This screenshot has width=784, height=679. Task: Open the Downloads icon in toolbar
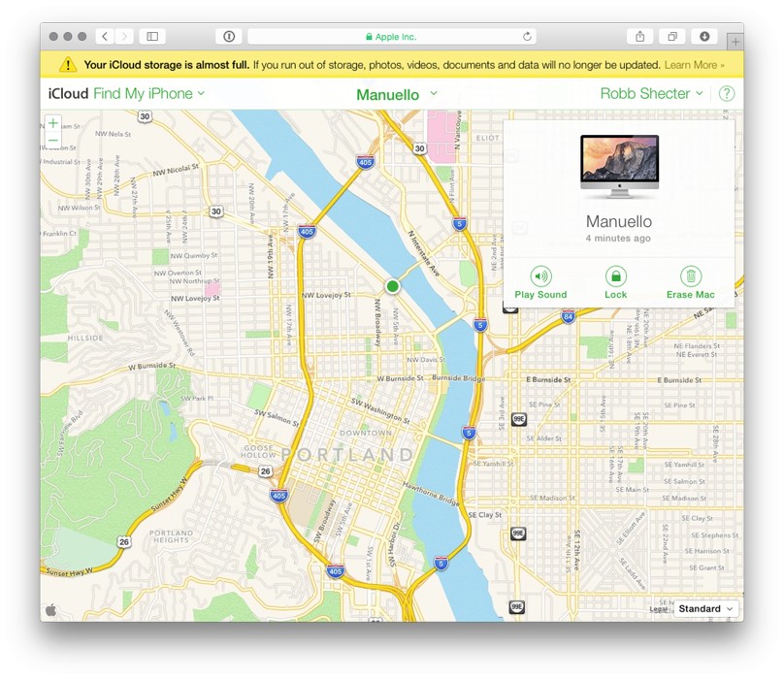pos(704,36)
